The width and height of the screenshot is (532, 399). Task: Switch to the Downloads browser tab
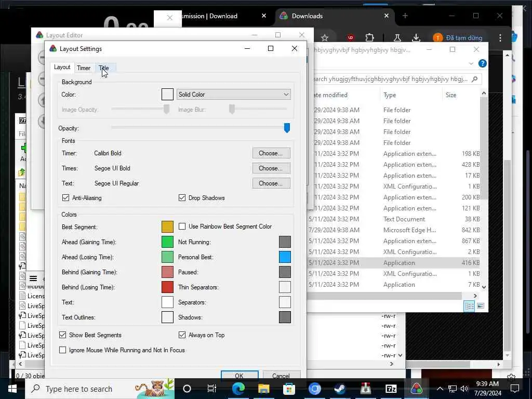click(x=335, y=16)
